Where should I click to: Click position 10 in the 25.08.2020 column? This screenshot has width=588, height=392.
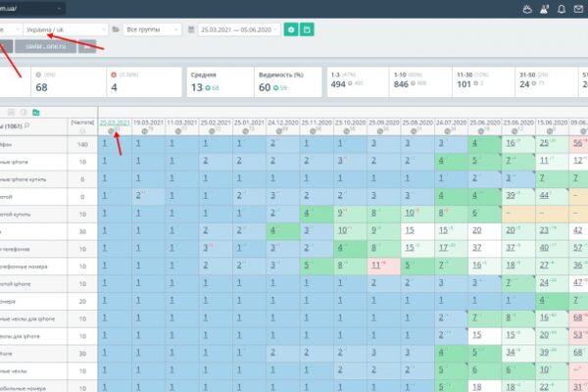point(410,213)
